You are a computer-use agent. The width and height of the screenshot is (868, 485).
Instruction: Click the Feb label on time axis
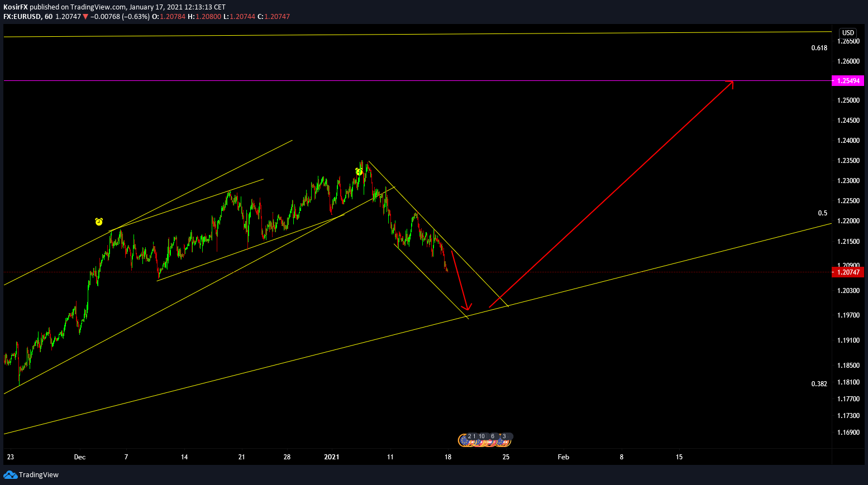pos(564,457)
